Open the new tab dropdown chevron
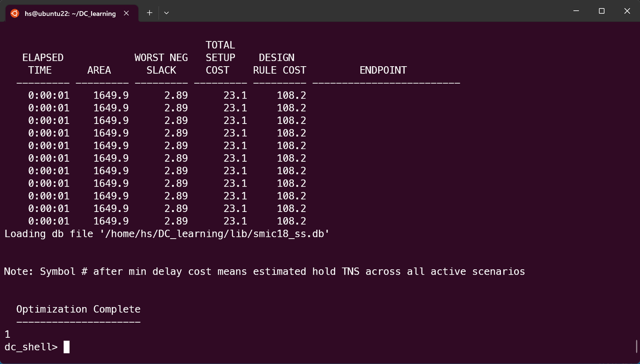Image resolution: width=640 pixels, height=364 pixels. [166, 13]
